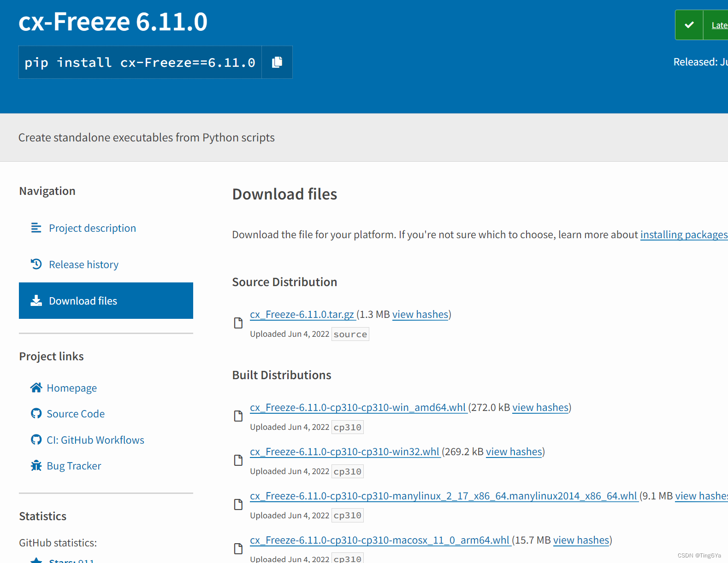Follow the installing packages link
Viewport: 728px width, 563px height.
684,235
